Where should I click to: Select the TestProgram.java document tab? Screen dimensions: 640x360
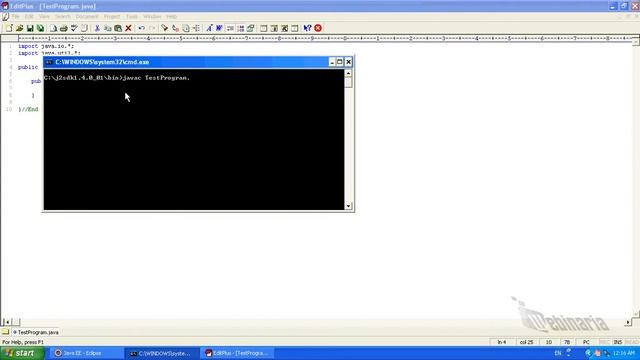[36, 332]
